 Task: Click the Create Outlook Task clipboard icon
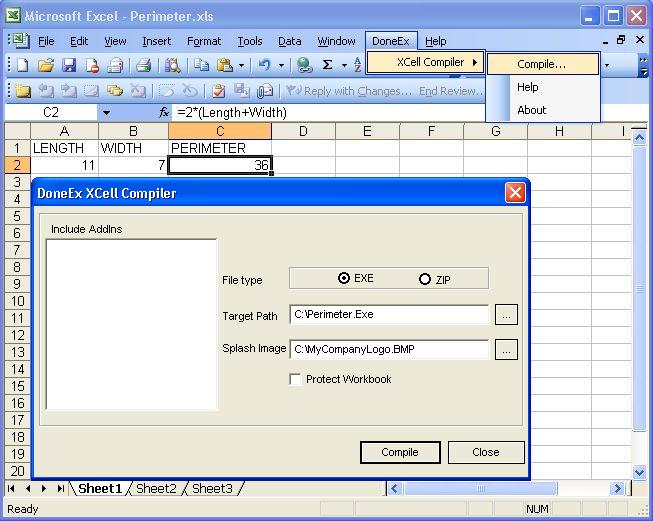tap(219, 90)
